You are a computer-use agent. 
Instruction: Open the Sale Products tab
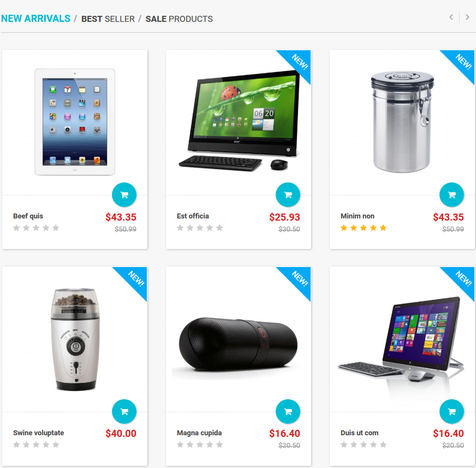pyautogui.click(x=179, y=19)
